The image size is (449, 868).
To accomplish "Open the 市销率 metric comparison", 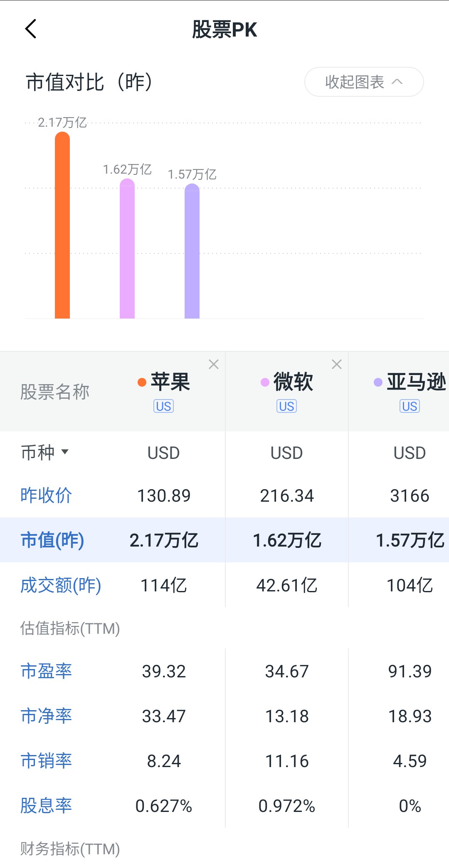I will [x=46, y=761].
